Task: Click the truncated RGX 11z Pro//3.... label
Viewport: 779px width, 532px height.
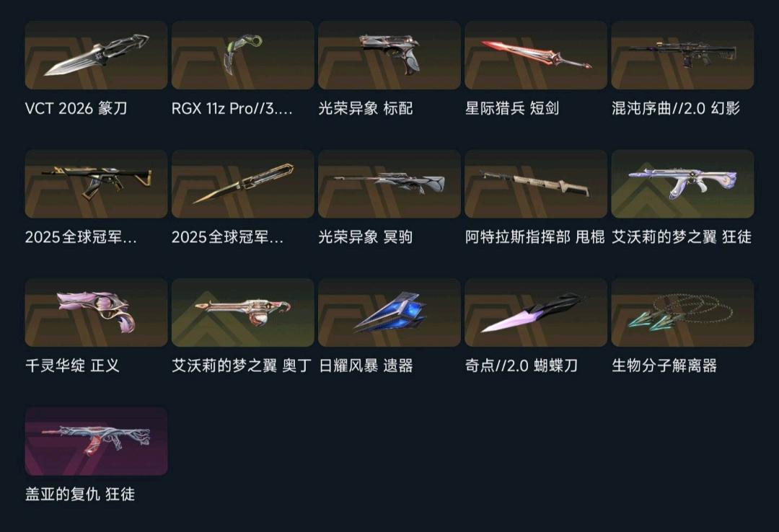Action: [232, 108]
